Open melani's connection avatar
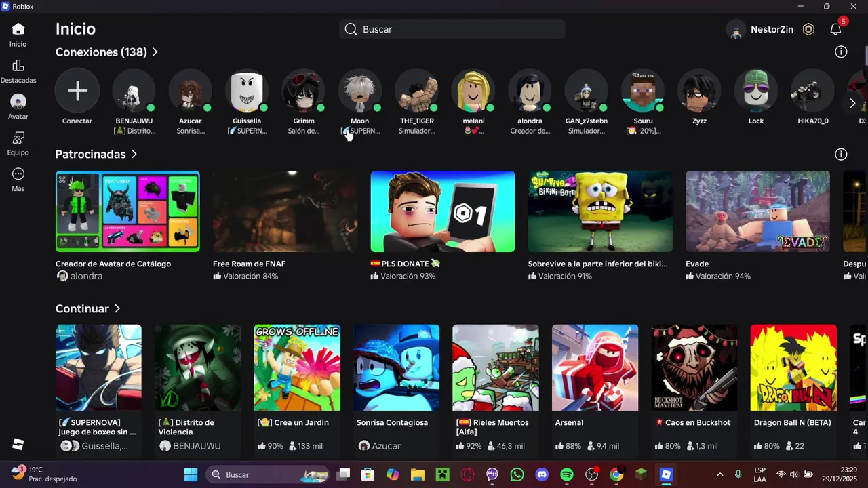Viewport: 868px width, 488px height. [473, 91]
